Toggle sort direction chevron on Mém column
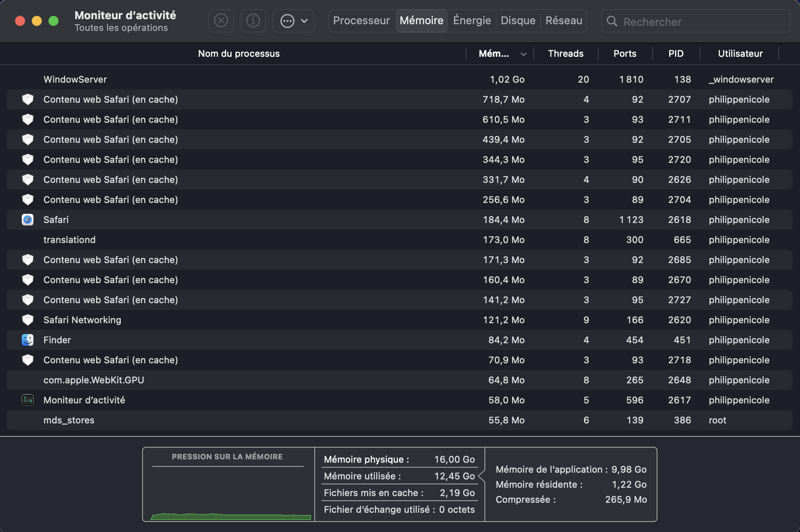Viewport: 800px width, 532px height. point(523,54)
